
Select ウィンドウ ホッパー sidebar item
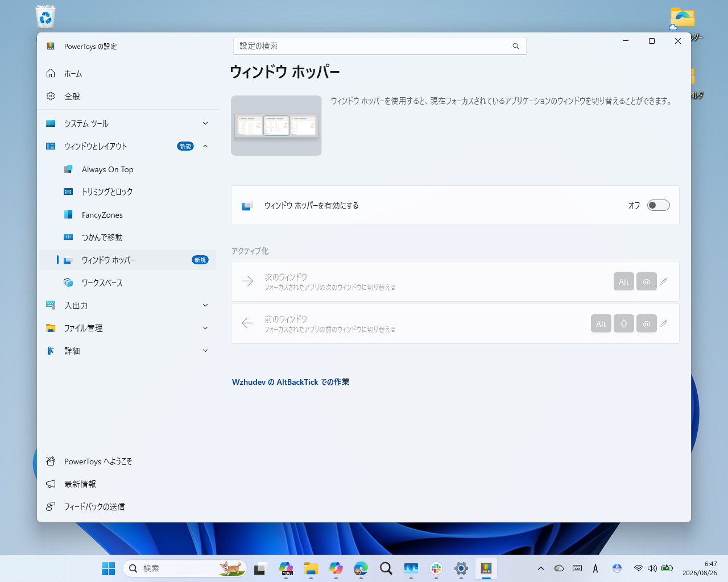click(128, 260)
